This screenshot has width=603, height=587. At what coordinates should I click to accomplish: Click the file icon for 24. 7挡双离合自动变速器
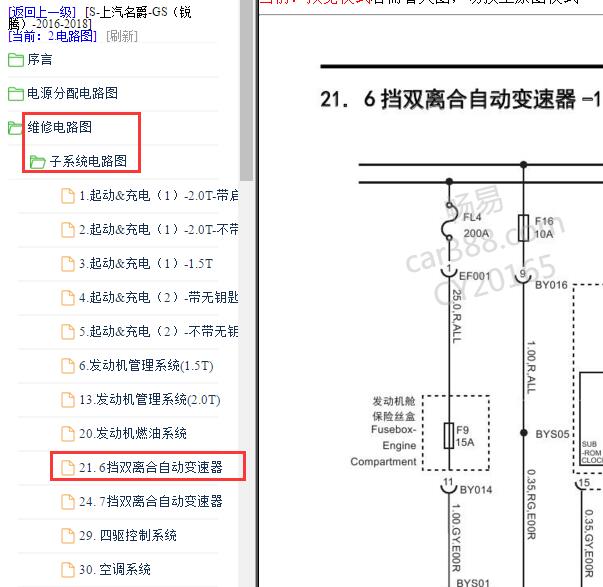tap(68, 502)
